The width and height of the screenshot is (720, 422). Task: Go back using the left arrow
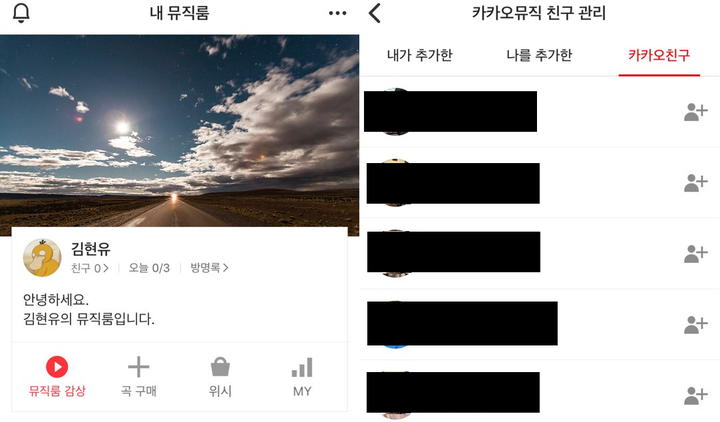pos(375,13)
